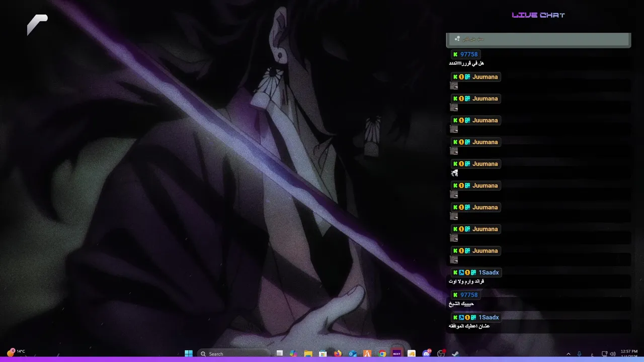Viewport: 644px width, 362px height.
Task: Open Steam from the taskbar
Action: [455, 353]
